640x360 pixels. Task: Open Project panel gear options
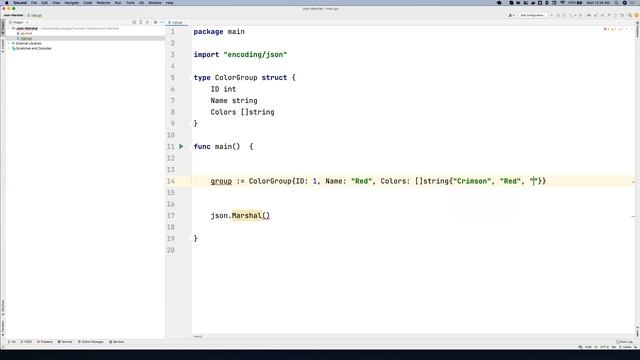tap(155, 22)
